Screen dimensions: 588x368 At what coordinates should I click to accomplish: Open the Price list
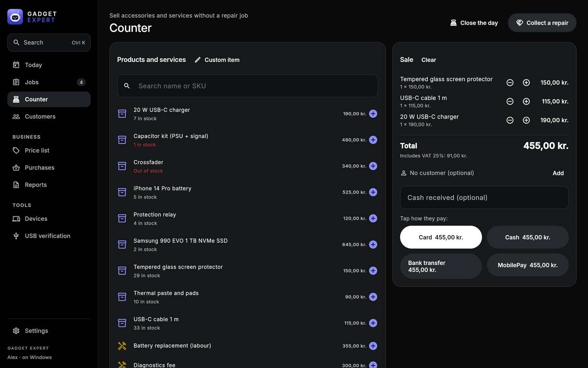(x=49, y=150)
